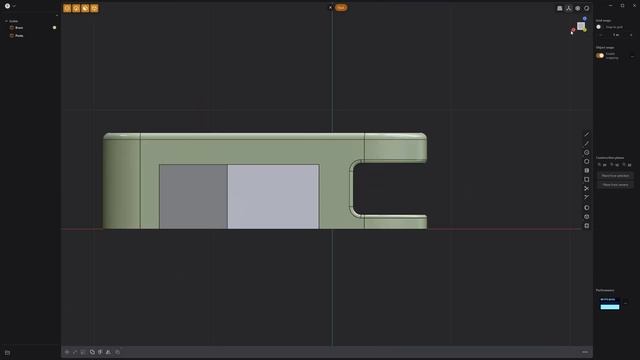This screenshot has width=640, height=360.
Task: Select the second diagonal curve tool
Action: (x=587, y=143)
